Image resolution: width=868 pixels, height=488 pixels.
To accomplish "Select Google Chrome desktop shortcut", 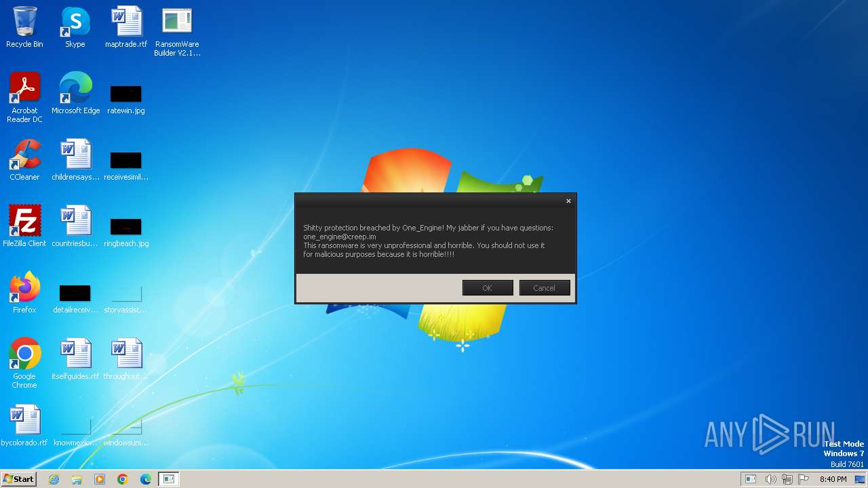I will [24, 364].
